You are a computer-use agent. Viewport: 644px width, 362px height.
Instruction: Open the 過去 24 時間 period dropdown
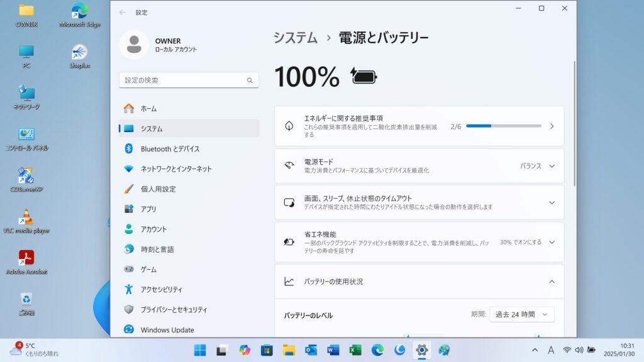[521, 314]
